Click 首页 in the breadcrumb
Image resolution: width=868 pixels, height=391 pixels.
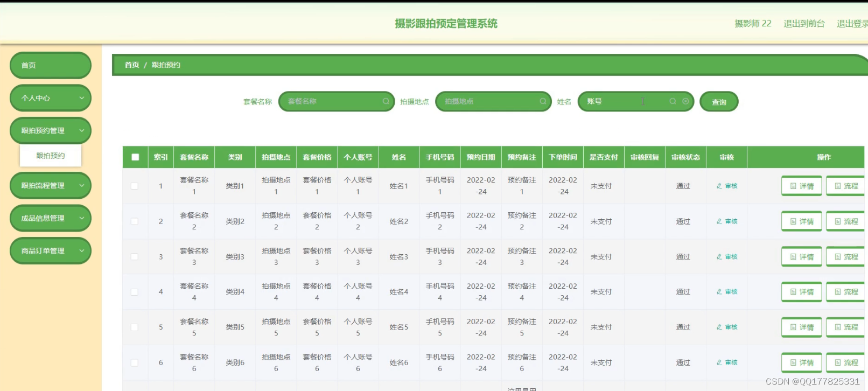(132, 65)
